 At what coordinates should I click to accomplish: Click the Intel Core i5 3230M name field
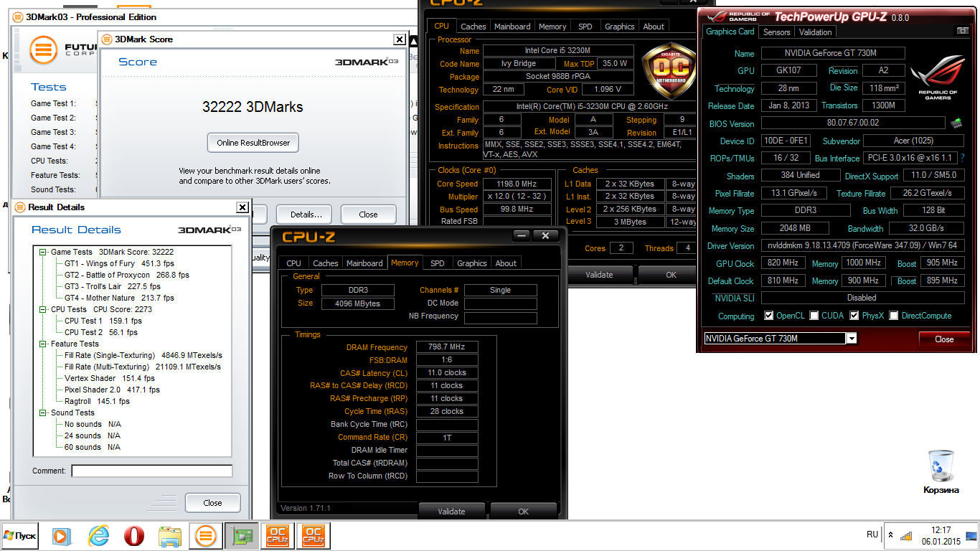click(x=558, y=50)
